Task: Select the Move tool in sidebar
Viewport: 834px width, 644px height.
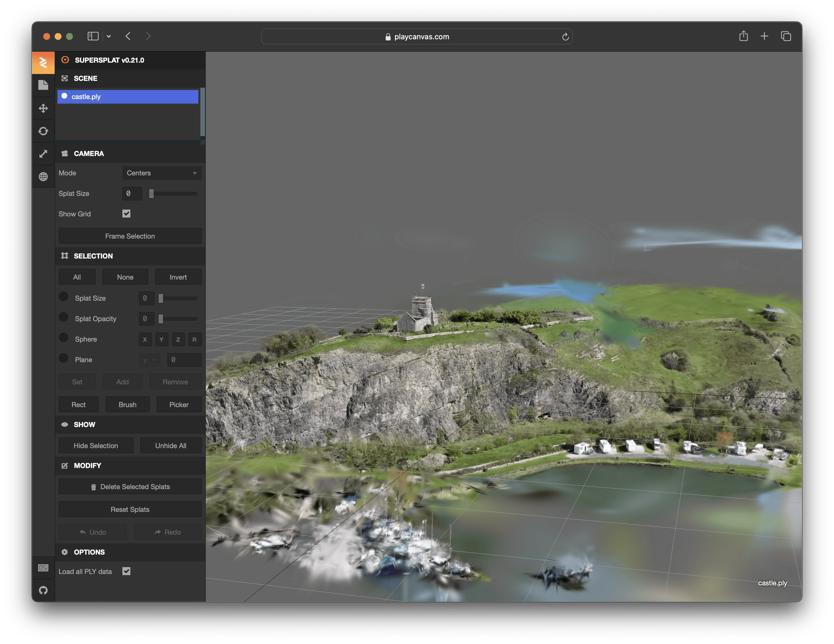Action: pos(43,108)
